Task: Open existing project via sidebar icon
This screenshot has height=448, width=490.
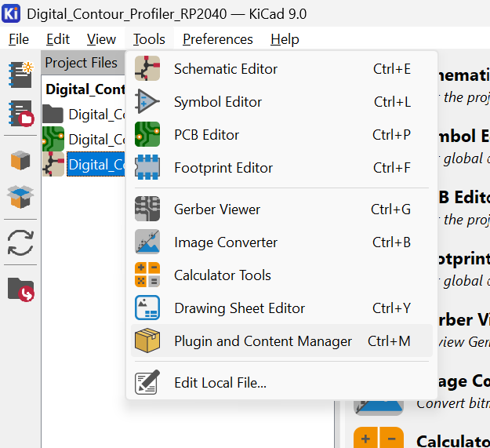Action: (20, 113)
